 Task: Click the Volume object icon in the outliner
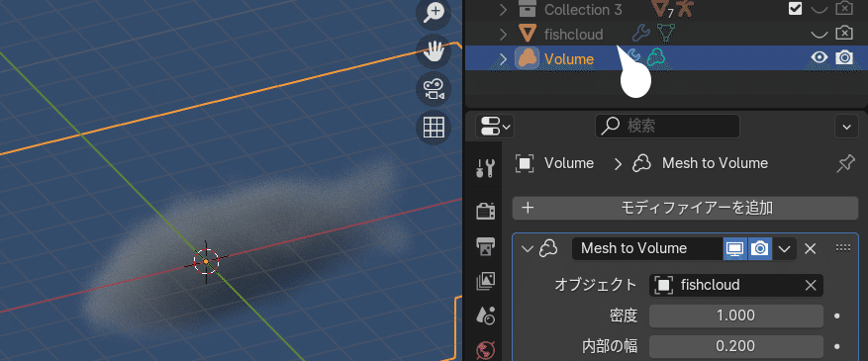click(x=527, y=58)
